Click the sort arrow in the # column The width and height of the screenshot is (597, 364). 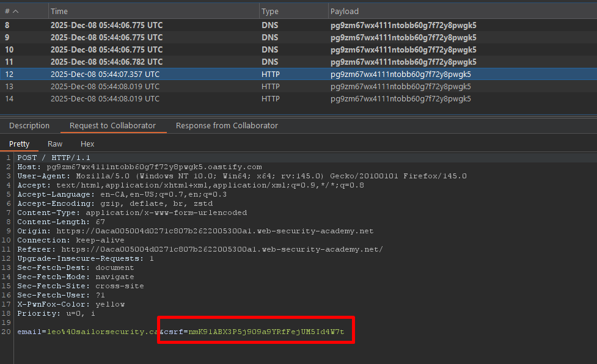pos(15,12)
